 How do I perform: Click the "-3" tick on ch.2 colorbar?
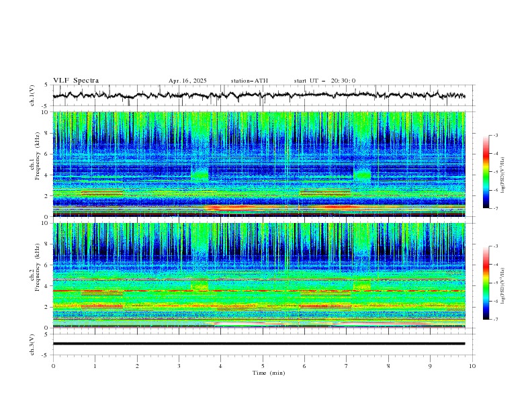click(x=496, y=246)
